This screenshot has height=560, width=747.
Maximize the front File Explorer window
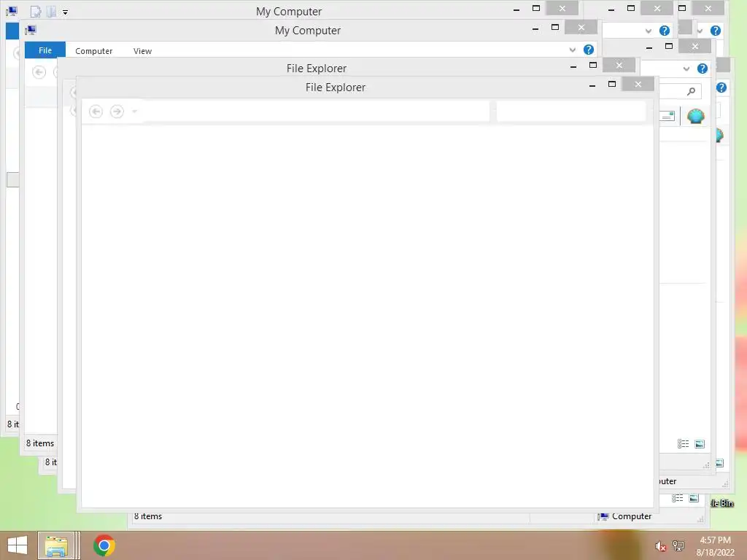click(x=612, y=85)
